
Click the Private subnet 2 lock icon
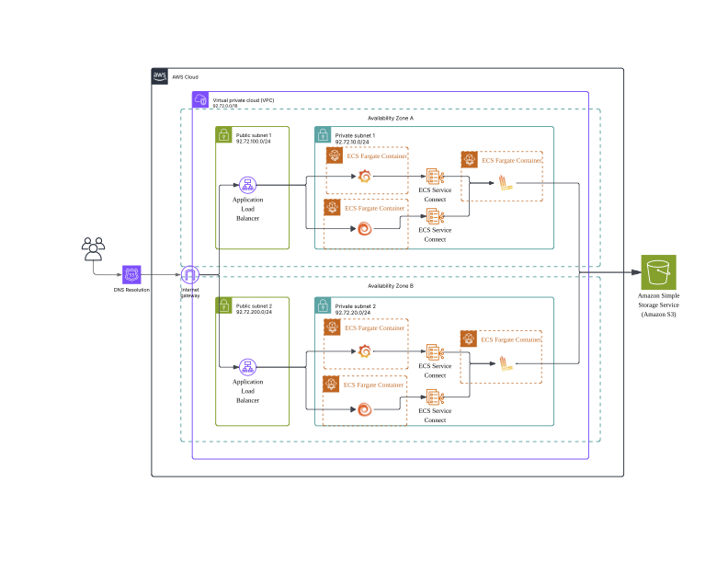(323, 305)
